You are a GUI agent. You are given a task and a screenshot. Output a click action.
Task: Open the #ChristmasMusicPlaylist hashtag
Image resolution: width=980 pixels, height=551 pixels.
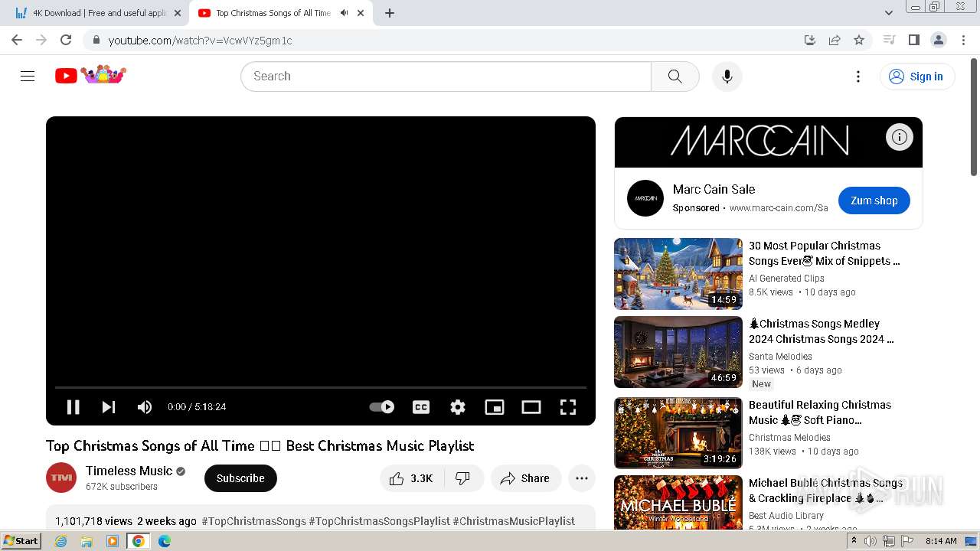coord(514,521)
